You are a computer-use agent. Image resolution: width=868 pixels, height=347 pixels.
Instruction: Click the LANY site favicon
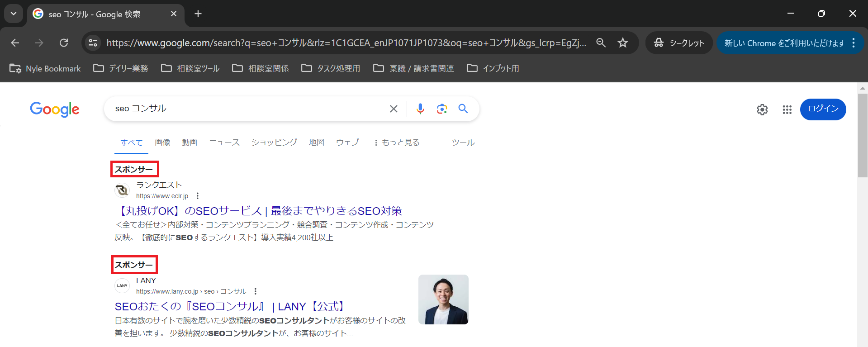point(122,285)
